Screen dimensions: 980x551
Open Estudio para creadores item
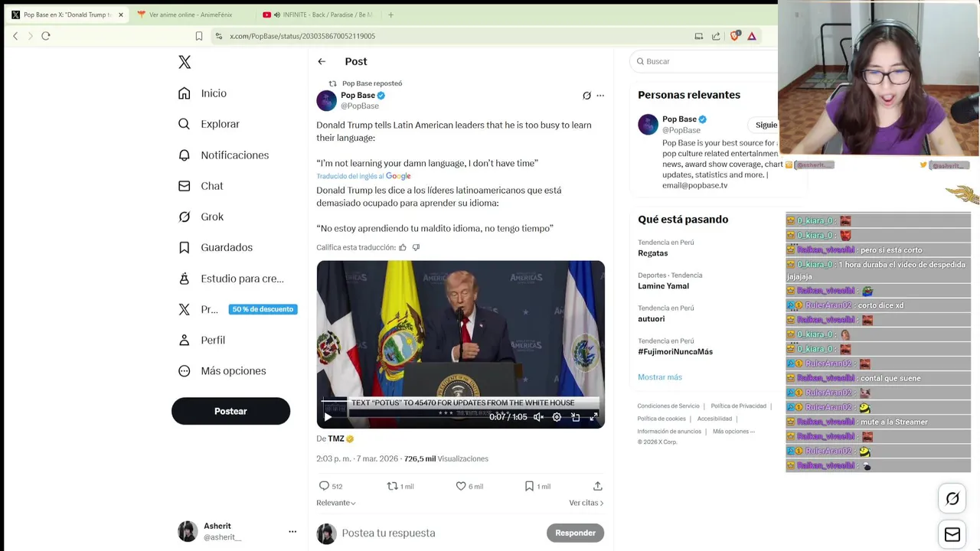(x=230, y=279)
